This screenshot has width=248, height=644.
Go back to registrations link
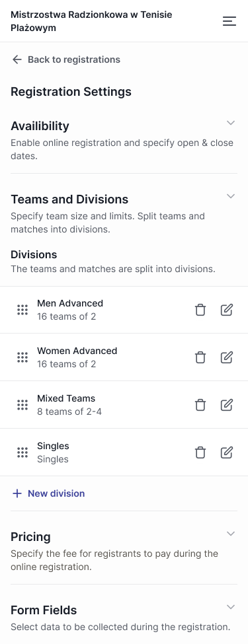point(66,59)
